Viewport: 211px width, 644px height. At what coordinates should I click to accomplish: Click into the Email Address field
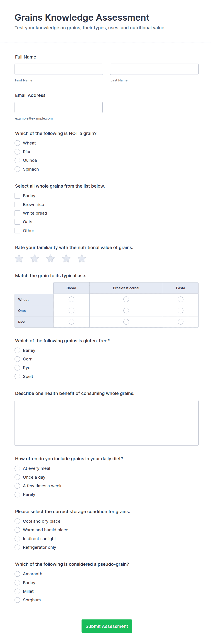point(59,108)
